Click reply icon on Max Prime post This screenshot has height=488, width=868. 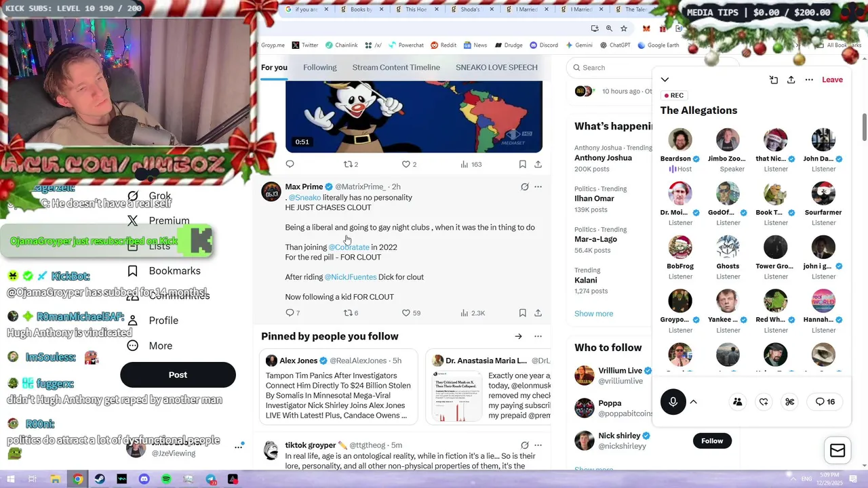(290, 313)
